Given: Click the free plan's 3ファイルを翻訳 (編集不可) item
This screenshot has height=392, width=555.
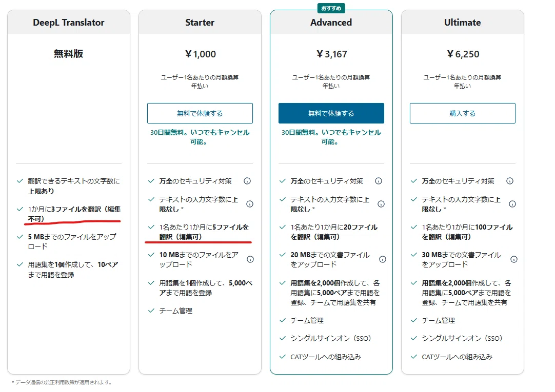Looking at the screenshot, I should click(74, 214).
